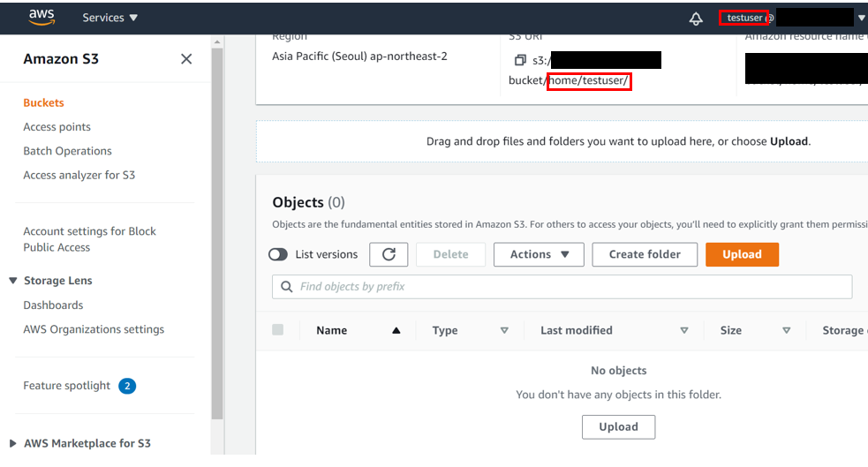Click the Last modified column header
Screen dimensions: 868x467
(577, 330)
